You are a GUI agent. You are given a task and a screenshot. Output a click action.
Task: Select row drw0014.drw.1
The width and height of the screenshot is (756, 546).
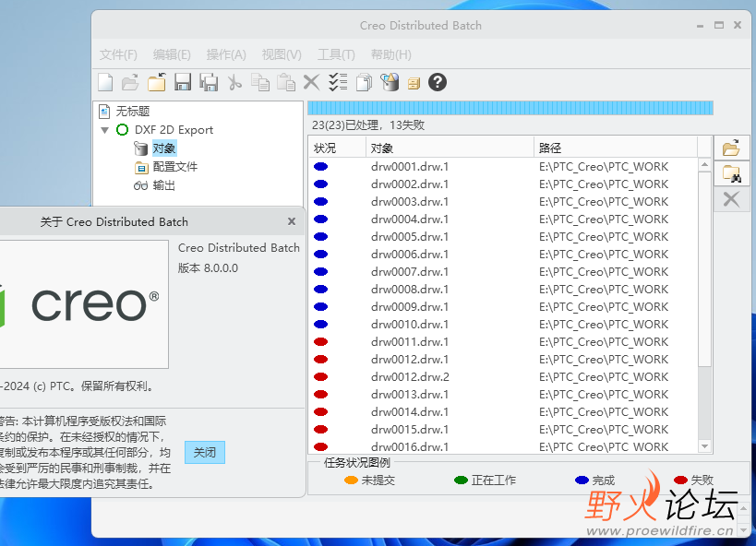point(504,412)
